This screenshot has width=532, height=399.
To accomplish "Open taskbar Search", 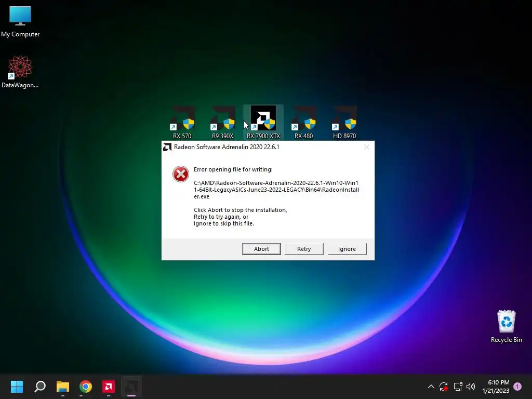I will (40, 387).
